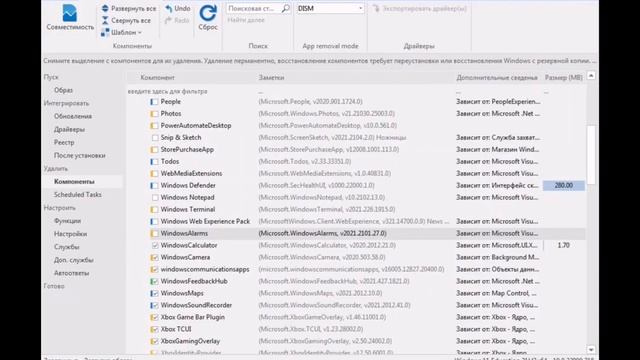Image resolution: width=640 pixels, height=360 pixels.
Task: Select the WindowsCalculator 1.70 size cell
Action: tap(564, 245)
